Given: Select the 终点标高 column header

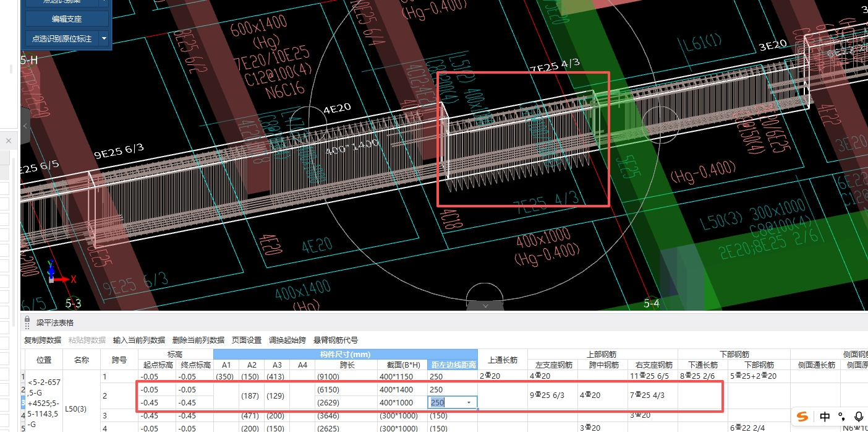Looking at the screenshot, I should click(195, 365).
